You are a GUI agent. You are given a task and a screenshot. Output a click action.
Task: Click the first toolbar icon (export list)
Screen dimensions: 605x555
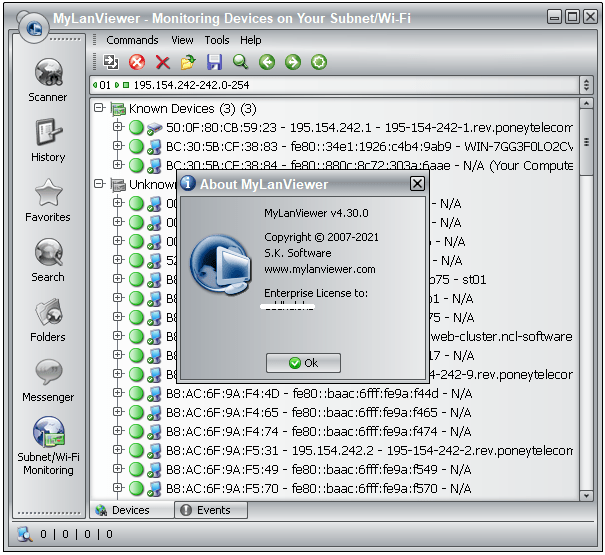111,62
